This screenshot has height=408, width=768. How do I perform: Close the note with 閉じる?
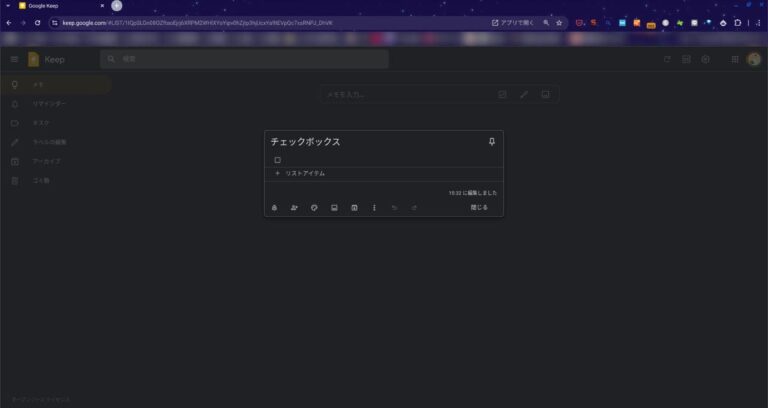(479, 208)
